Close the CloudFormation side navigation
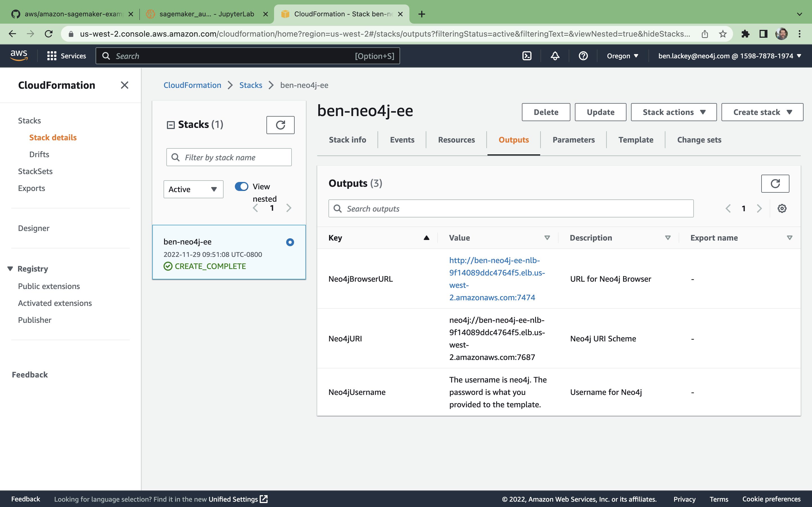The image size is (812, 507). pyautogui.click(x=125, y=85)
